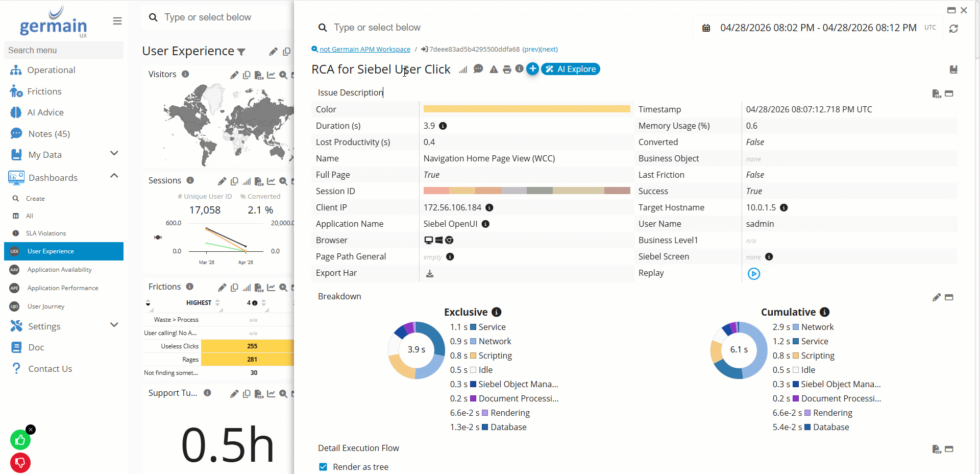The width and height of the screenshot is (980, 474).
Task: Open the Frictions menu item
Action: (x=44, y=91)
